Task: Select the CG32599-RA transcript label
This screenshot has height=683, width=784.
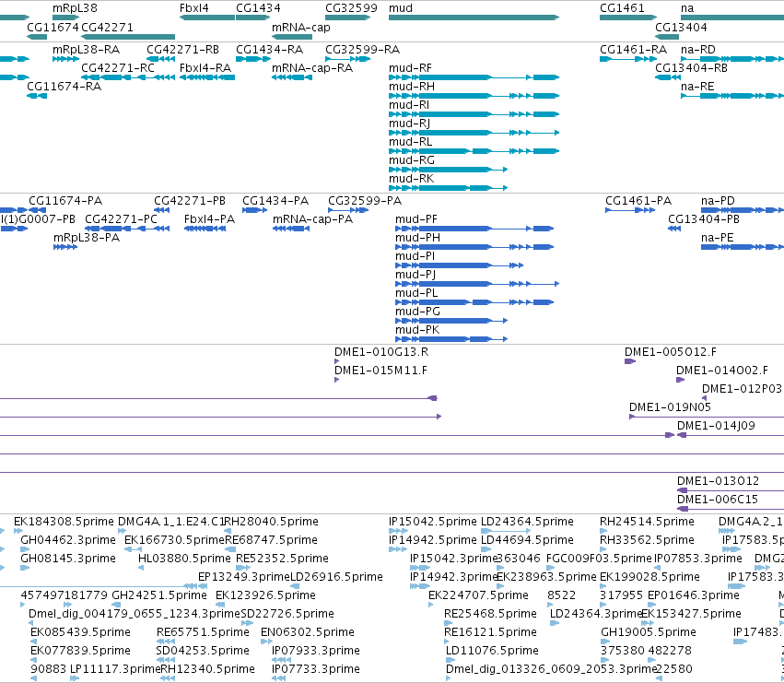Action: 362,50
